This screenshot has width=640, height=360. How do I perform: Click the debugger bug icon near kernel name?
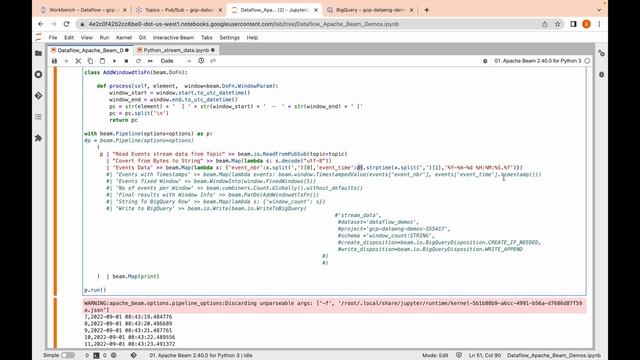coord(485,61)
